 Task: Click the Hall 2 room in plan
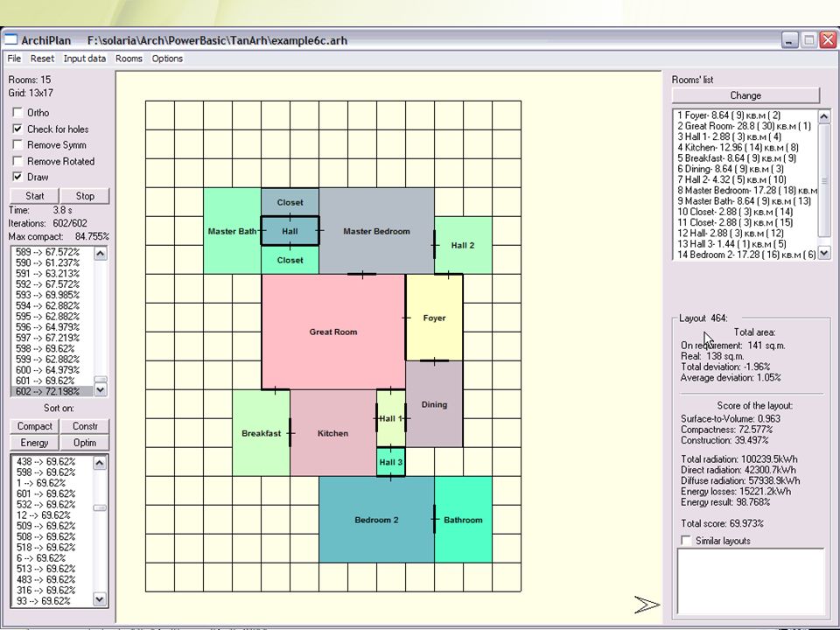(463, 245)
